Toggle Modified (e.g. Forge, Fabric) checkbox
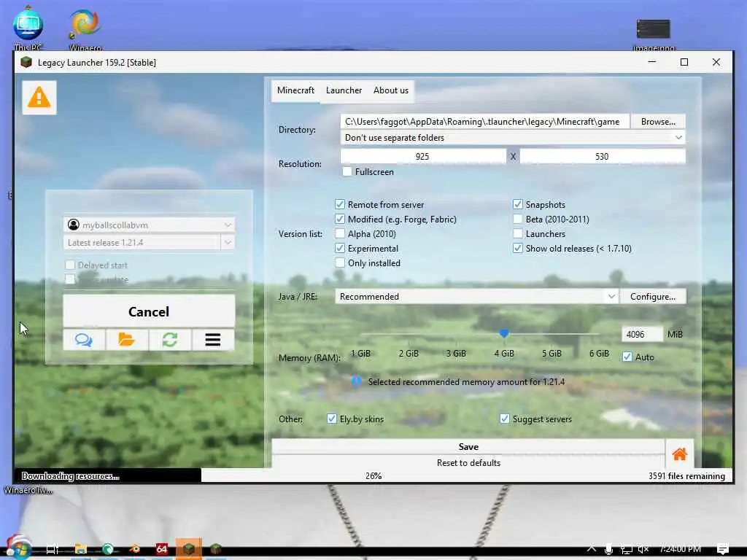Screen dimensions: 747x560 click(x=340, y=219)
